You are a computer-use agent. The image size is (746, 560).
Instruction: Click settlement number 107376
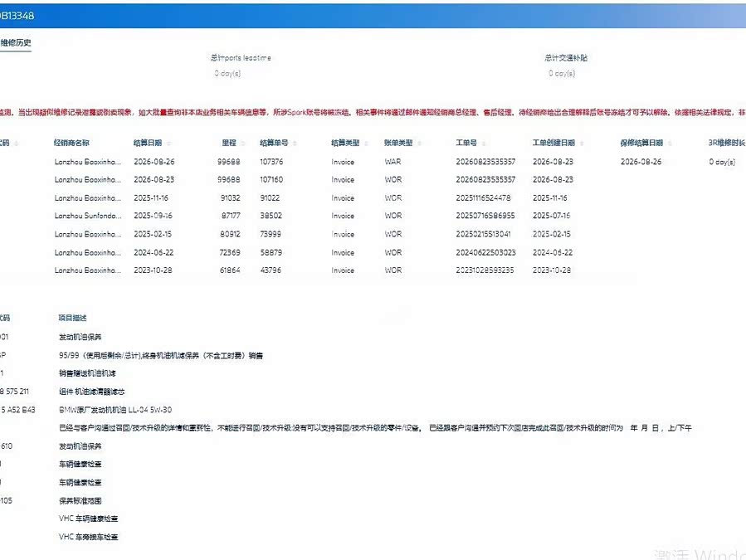271,162
